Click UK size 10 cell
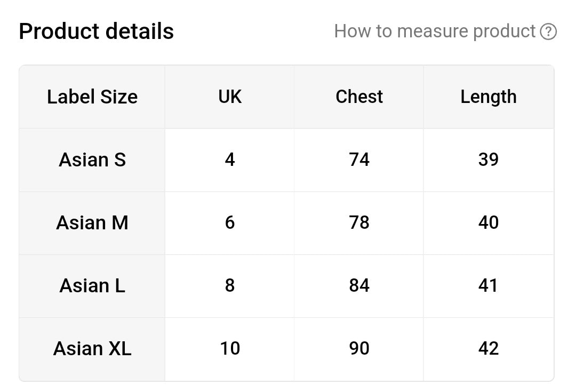Screen dimensions: 576x392 click(230, 349)
